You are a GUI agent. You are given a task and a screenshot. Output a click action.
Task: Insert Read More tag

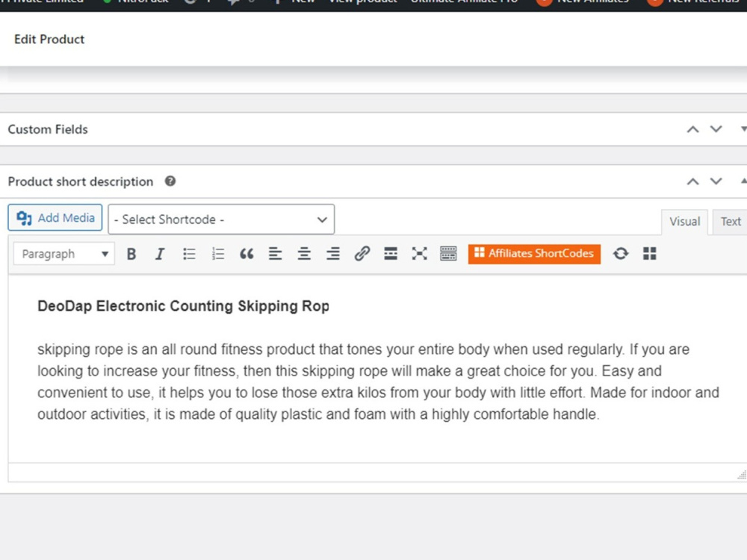coord(391,254)
